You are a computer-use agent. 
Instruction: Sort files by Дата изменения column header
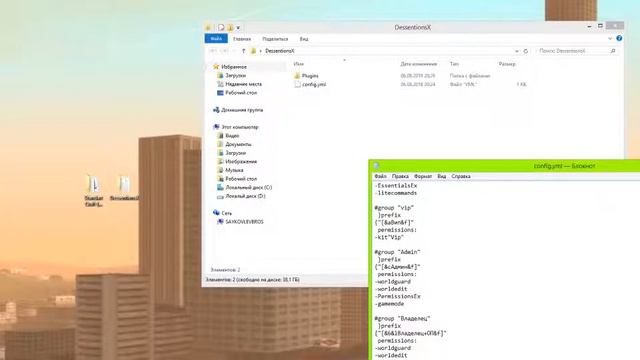tap(418, 64)
